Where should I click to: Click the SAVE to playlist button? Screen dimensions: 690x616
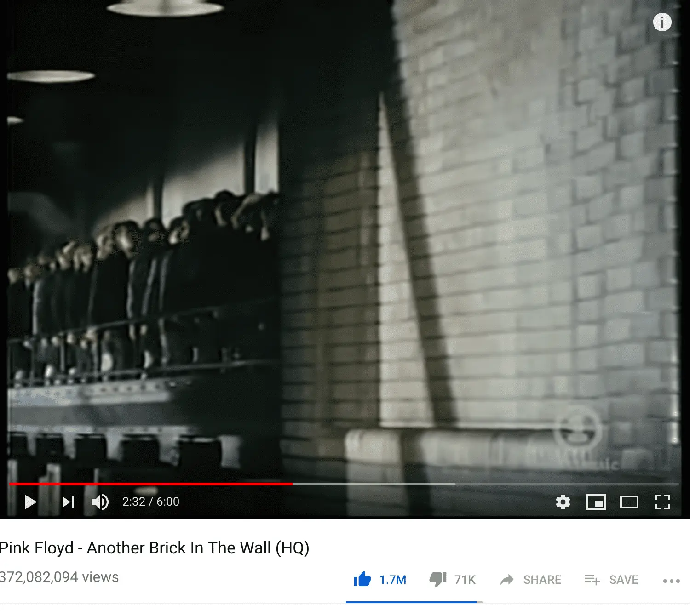point(611,580)
